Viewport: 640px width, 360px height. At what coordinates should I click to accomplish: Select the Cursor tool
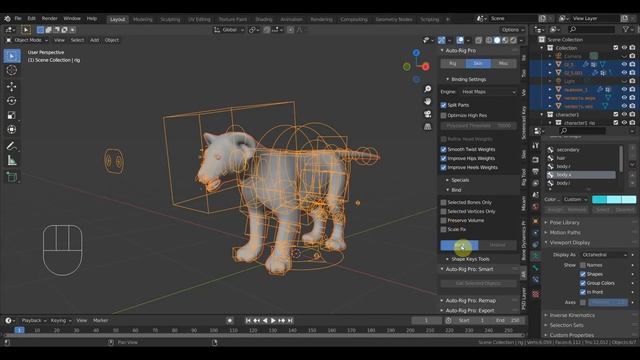[12, 70]
